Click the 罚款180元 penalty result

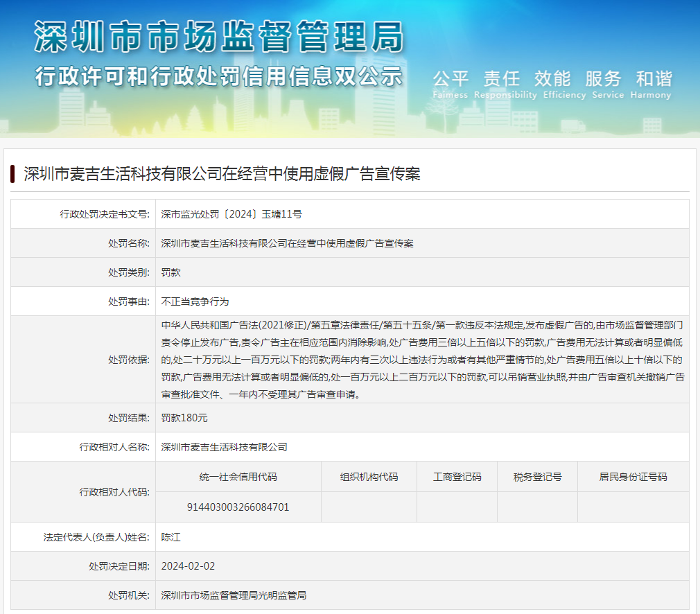(x=184, y=418)
